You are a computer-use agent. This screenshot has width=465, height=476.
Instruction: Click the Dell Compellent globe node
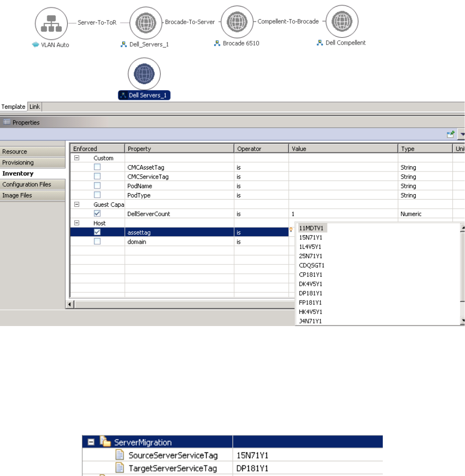pyautogui.click(x=342, y=22)
